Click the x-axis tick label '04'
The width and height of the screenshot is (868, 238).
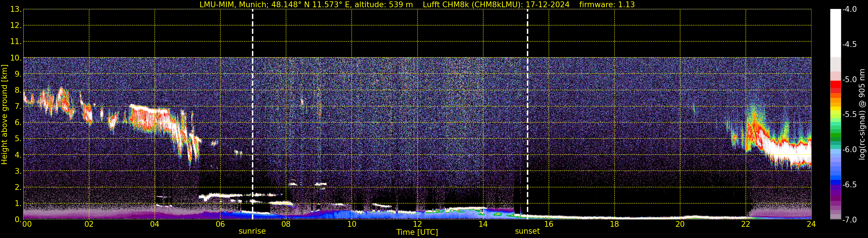point(155,224)
